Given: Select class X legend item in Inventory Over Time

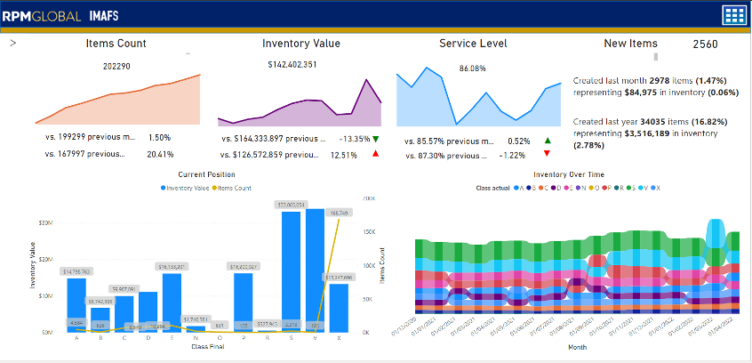Looking at the screenshot, I should click(656, 188).
